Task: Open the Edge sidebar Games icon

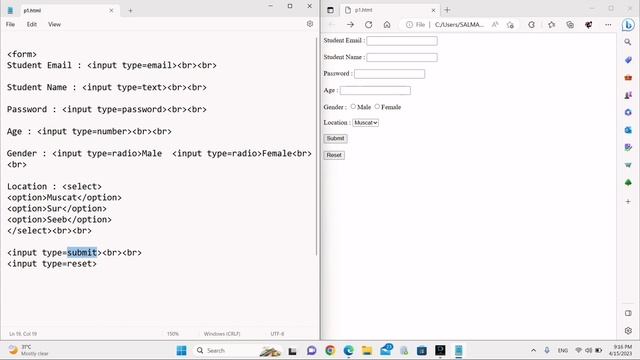Action: click(628, 95)
